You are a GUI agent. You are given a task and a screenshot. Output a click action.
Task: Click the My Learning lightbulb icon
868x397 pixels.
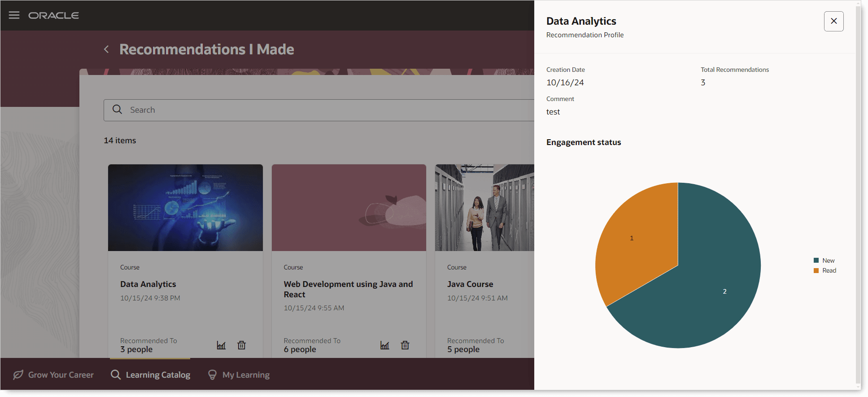[213, 375]
